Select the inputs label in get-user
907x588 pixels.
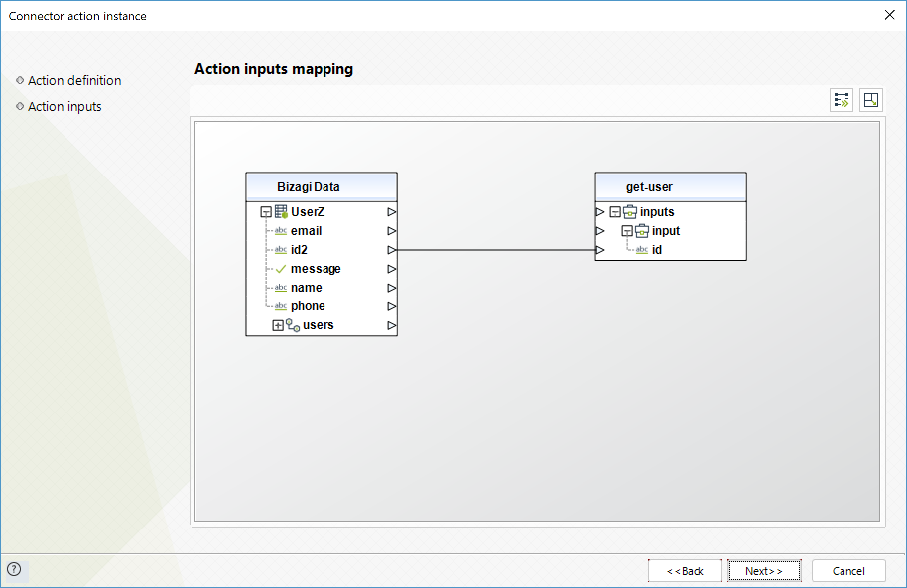pos(657,212)
